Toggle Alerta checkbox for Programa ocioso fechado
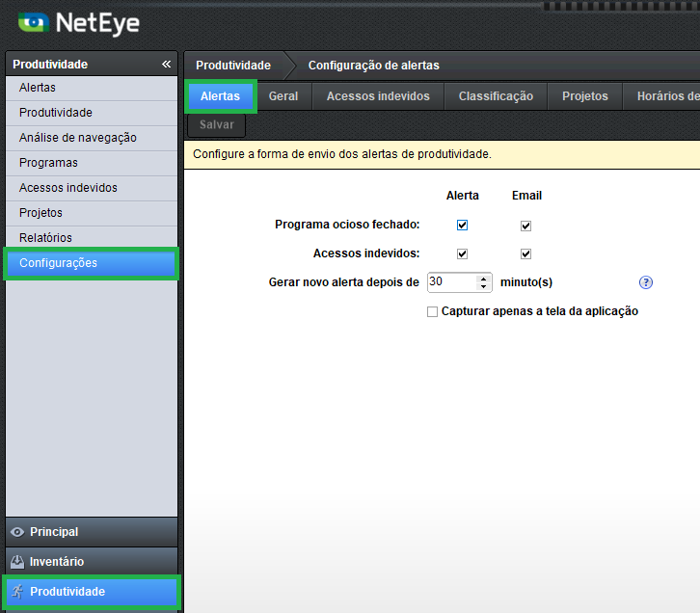Viewport: 700px width, 613px height. (462, 226)
